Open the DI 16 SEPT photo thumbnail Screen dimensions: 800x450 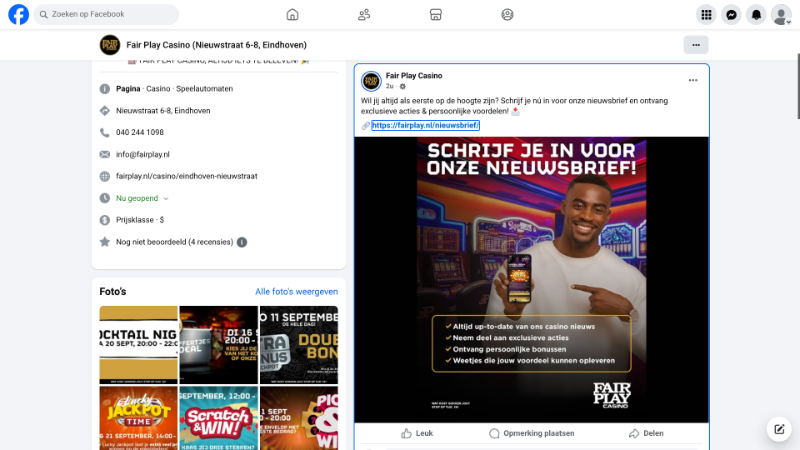[218, 345]
